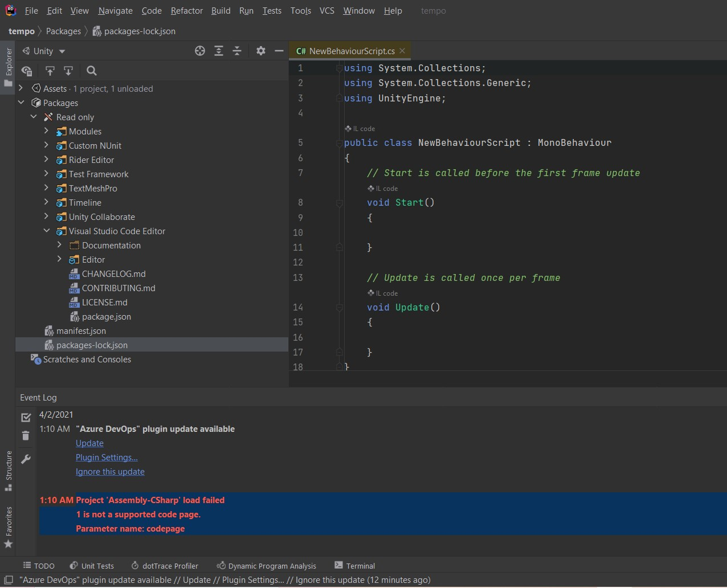Fold the Start method in editor gutter
Viewport: 727px width, 588px height.
click(339, 203)
